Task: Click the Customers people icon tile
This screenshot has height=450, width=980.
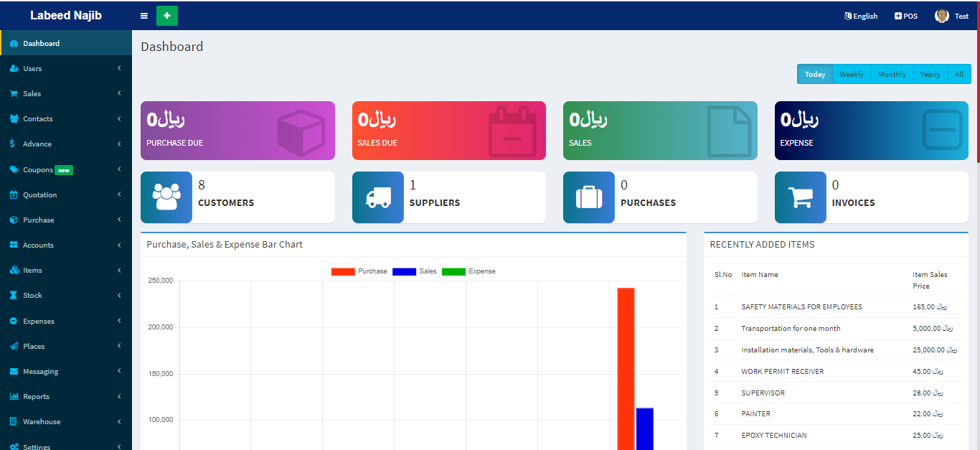Action: coord(166,197)
